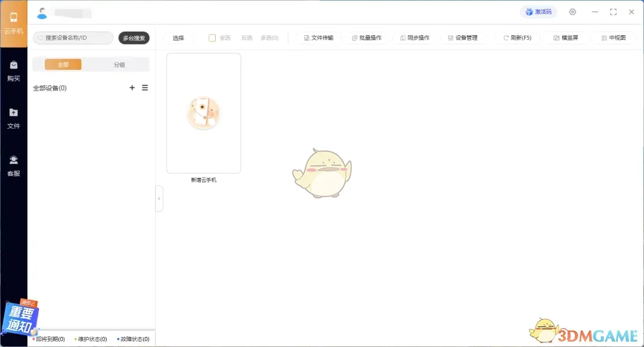Switch to the 分组 (group) tab
This screenshot has width=644, height=347.
coord(120,64)
